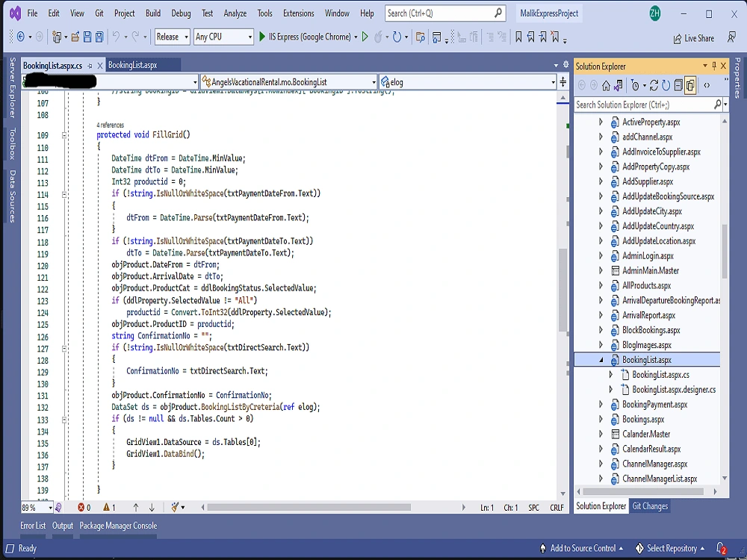This screenshot has height=560, width=747.
Task: Click Add to Source Control
Action: tap(582, 549)
